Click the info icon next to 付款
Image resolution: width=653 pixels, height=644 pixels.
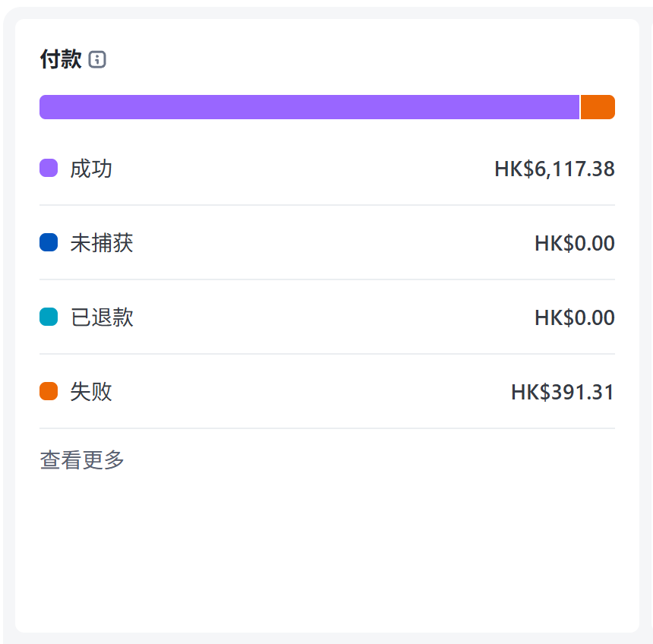[x=97, y=59]
